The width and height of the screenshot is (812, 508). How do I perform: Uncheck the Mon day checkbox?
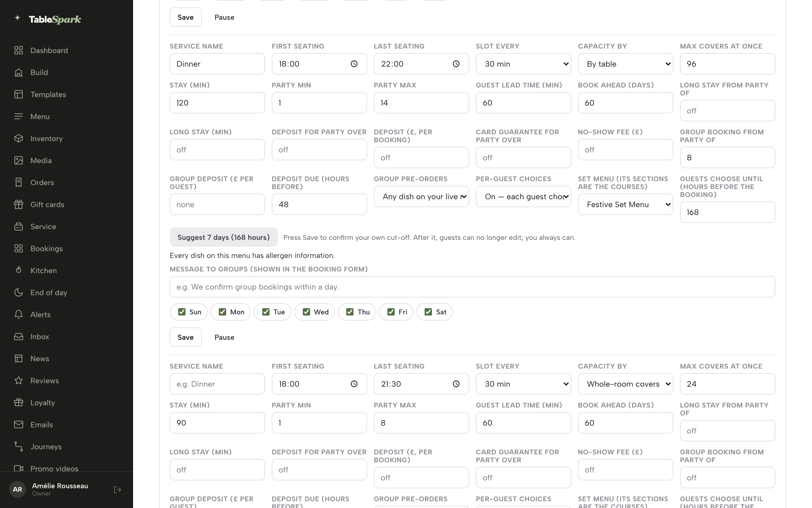222,312
